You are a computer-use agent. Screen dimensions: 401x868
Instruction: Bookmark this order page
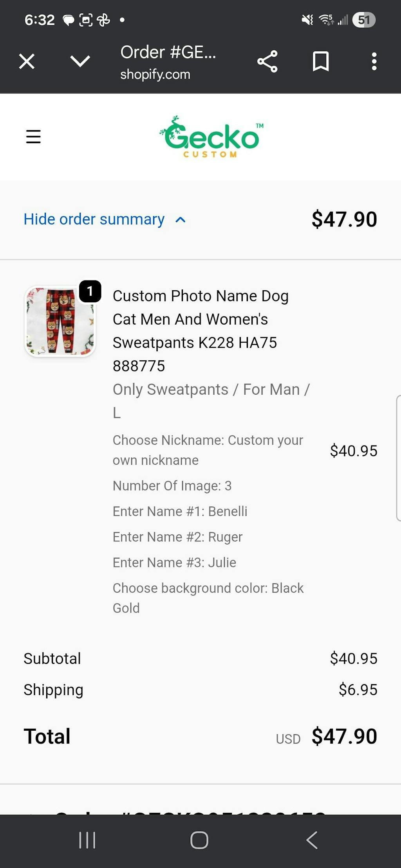click(x=321, y=61)
